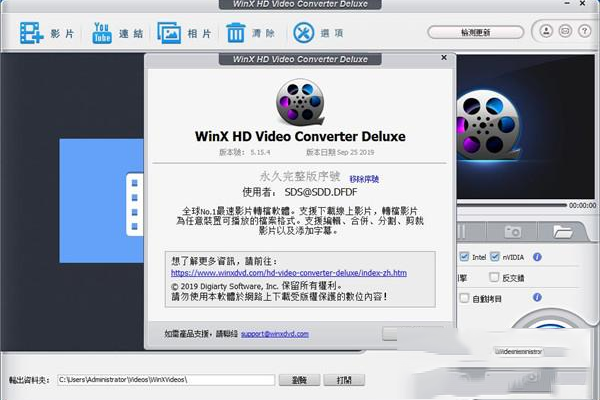Click the version number 5.15.4 text
Viewport: 600px width, 400px height.
point(260,152)
